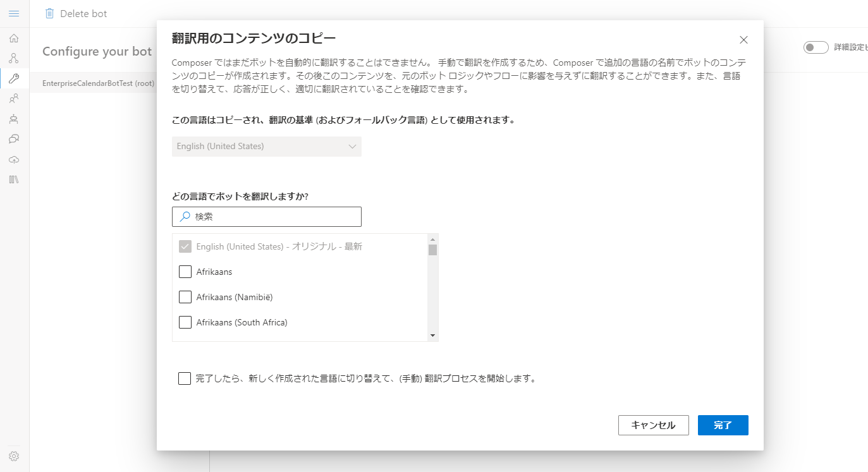Enable switching to new language when done
The width and height of the screenshot is (868, 472).
click(x=185, y=378)
